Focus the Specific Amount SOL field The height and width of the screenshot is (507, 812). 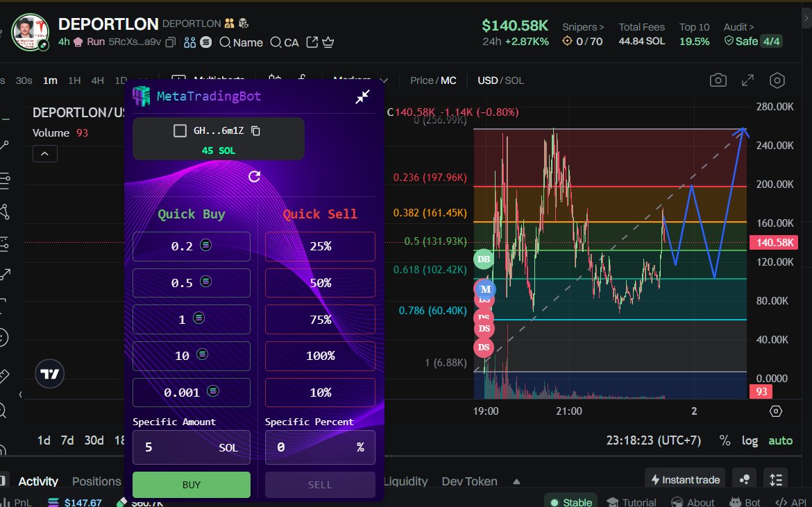tap(192, 447)
